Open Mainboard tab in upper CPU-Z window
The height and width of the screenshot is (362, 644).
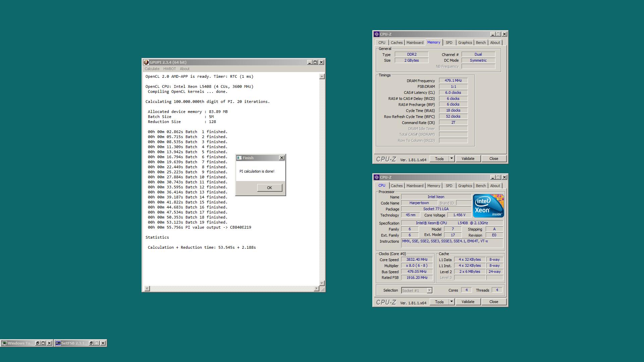pos(415,43)
